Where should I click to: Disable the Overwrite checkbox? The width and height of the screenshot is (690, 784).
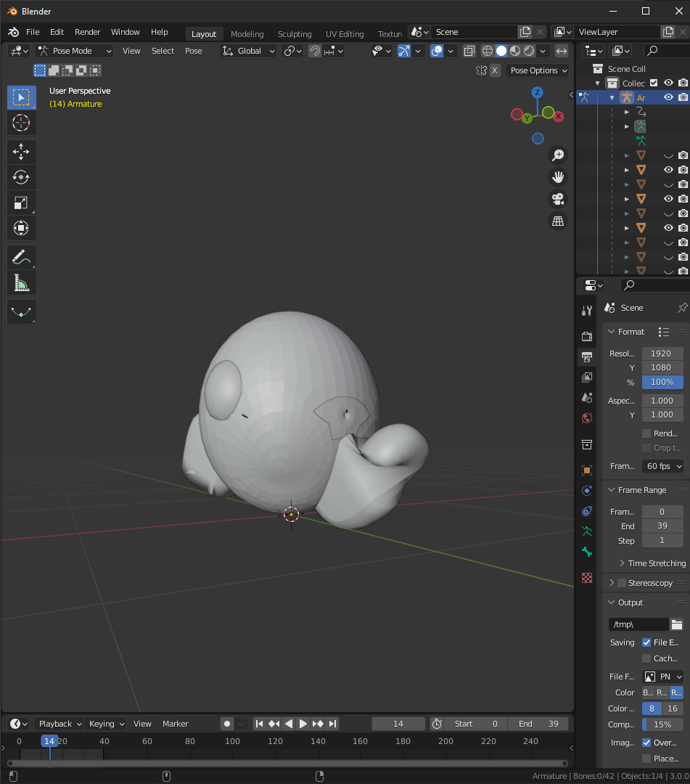click(x=646, y=743)
